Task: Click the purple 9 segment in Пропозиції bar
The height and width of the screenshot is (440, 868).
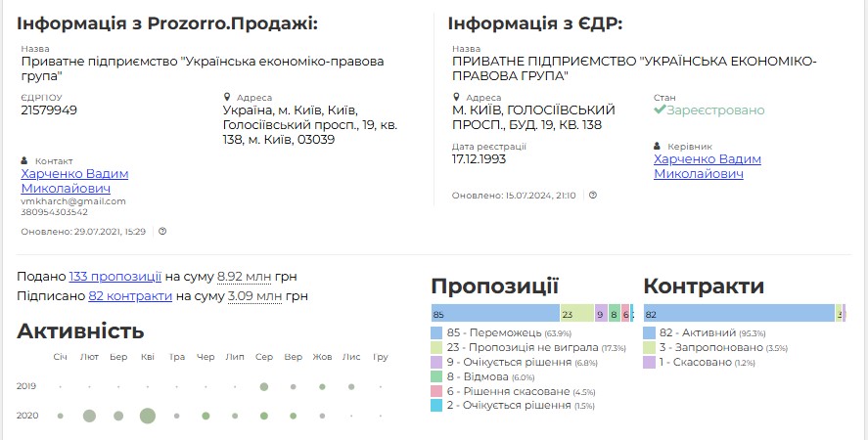Action: [x=601, y=313]
